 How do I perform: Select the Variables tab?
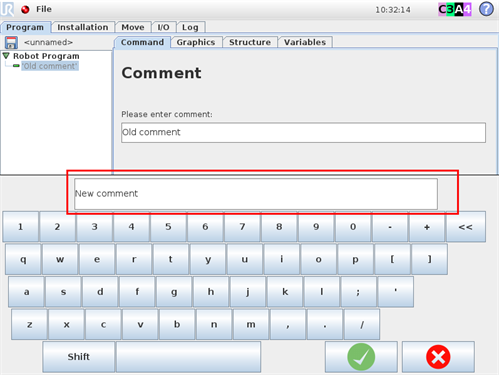click(x=305, y=42)
